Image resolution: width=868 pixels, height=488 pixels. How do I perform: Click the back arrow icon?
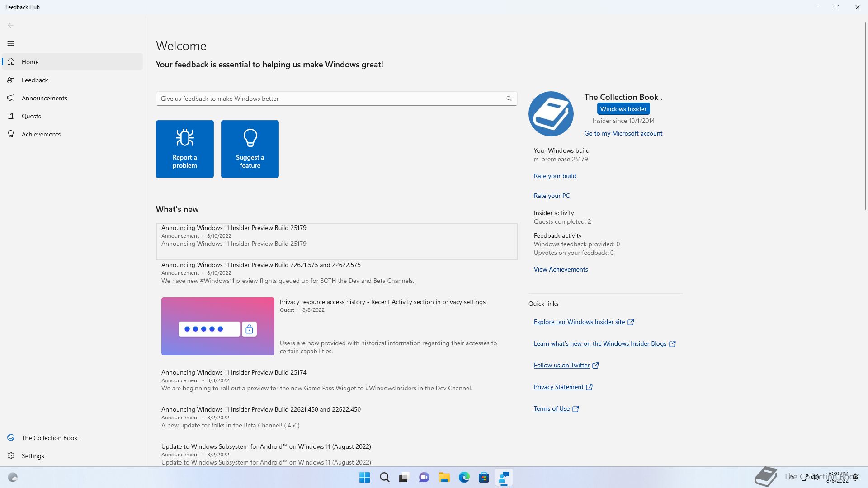click(x=11, y=25)
